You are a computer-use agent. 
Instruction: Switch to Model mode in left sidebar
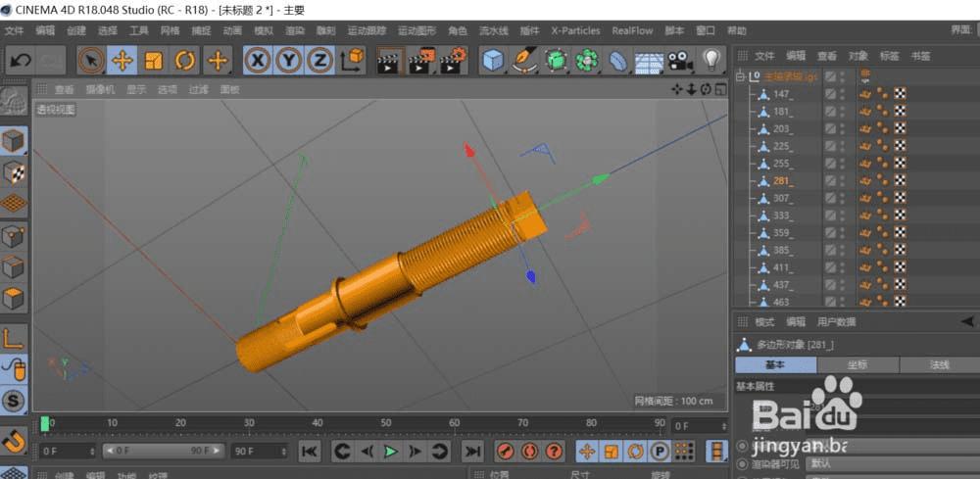click(x=14, y=142)
